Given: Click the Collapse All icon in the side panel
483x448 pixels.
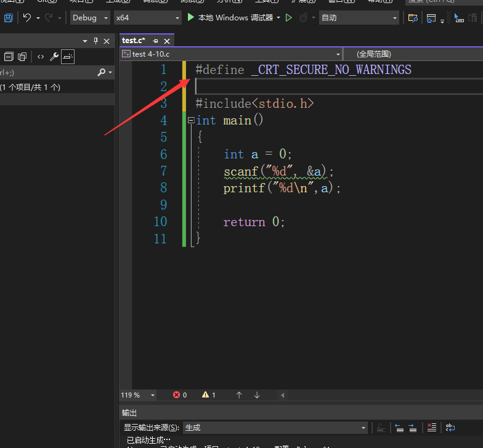Looking at the screenshot, I should (9, 57).
